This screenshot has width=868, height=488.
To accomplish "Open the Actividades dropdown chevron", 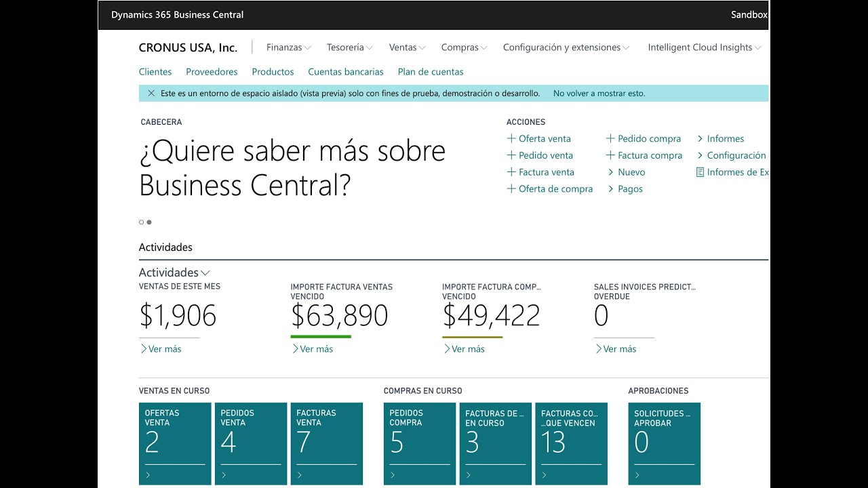I will tap(205, 273).
